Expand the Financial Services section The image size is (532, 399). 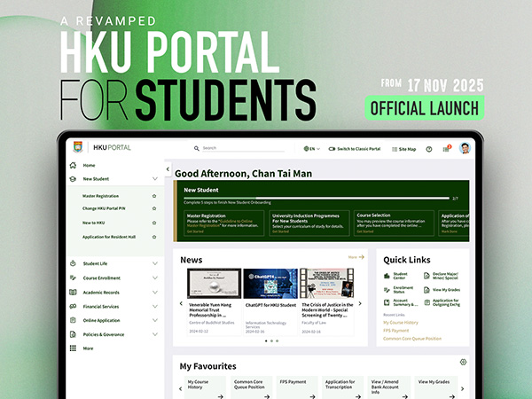[x=155, y=307]
